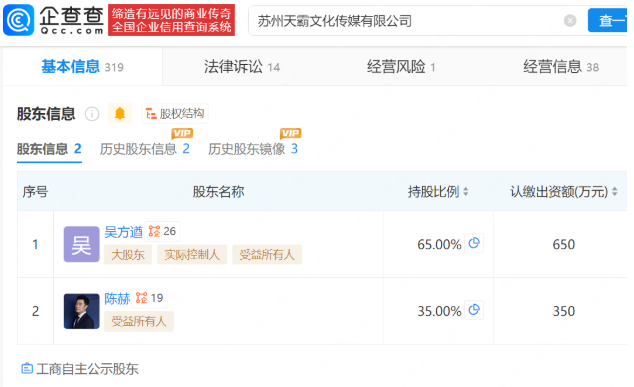Click 陈赫's portrait photo
This screenshot has width=634, height=387.
[x=82, y=311]
